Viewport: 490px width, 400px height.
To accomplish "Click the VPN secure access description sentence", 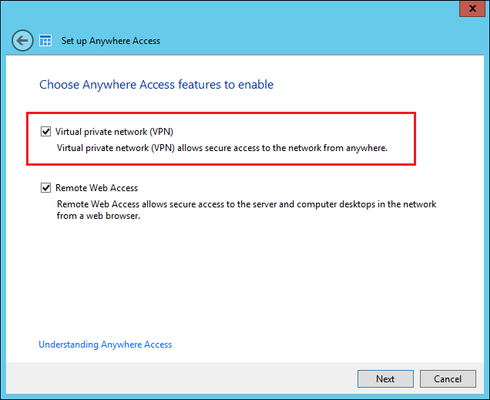I will 222,148.
